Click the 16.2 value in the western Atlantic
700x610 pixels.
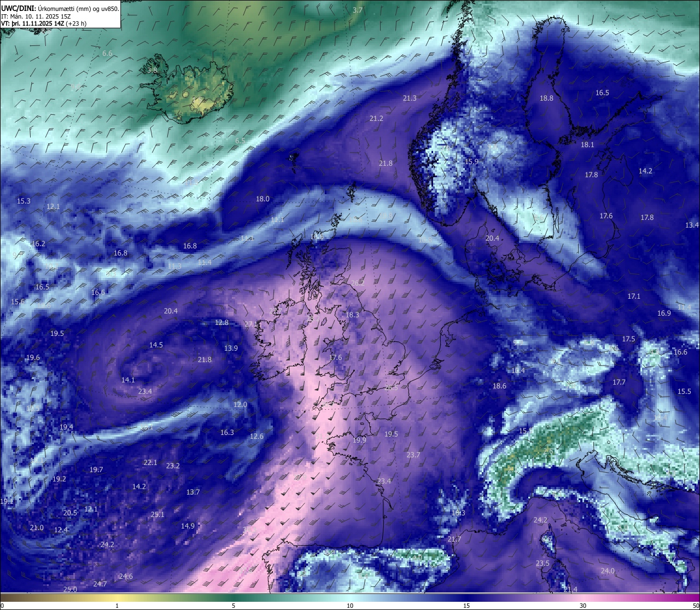39,244
